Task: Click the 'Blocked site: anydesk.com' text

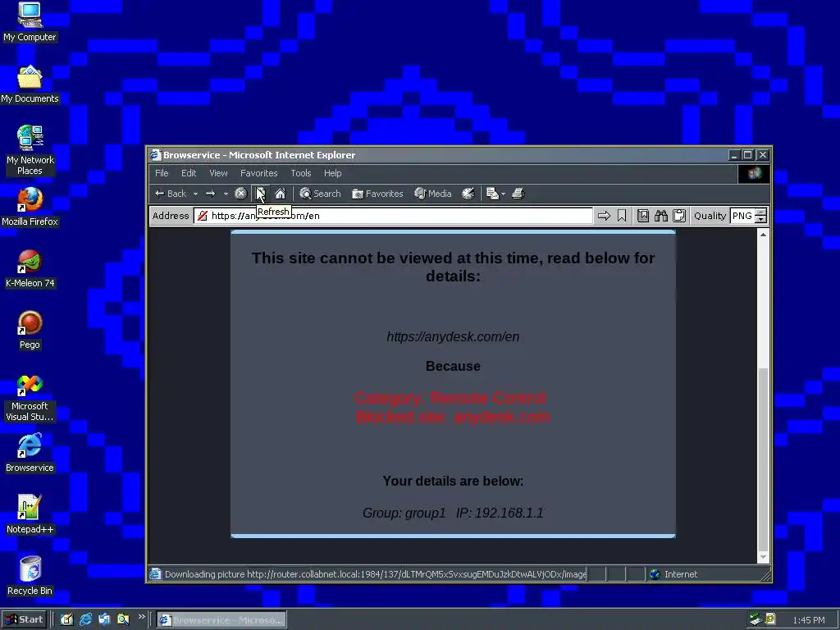Action: pos(453,417)
